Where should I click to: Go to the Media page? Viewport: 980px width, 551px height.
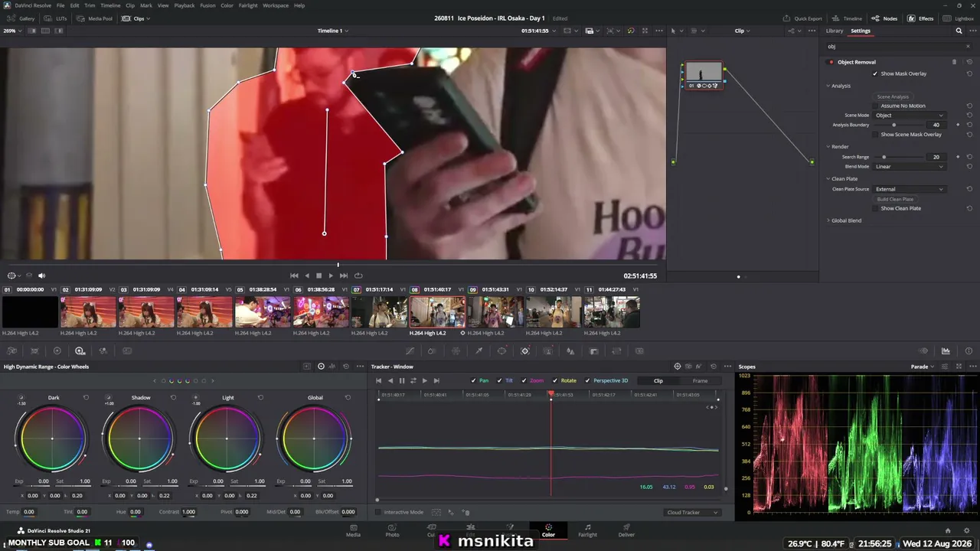[x=353, y=530]
